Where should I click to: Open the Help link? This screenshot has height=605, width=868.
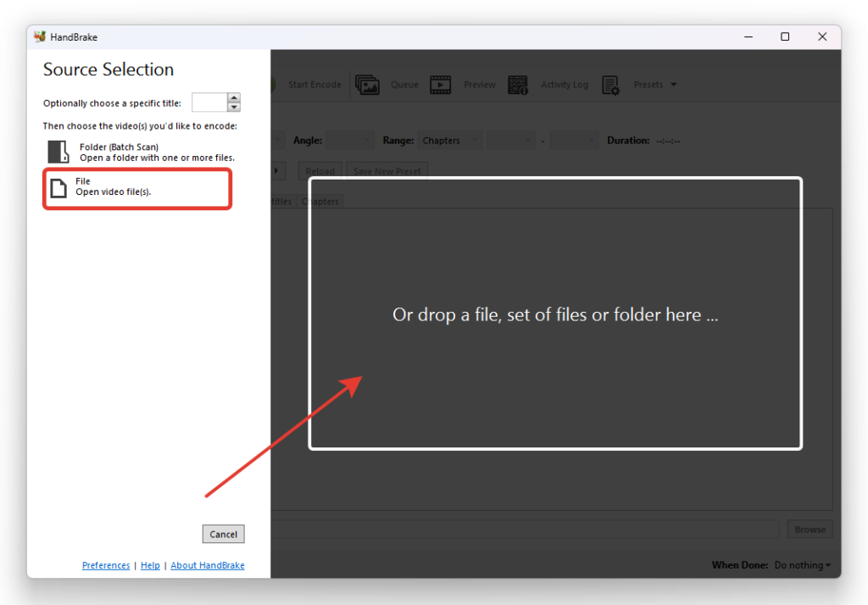click(x=150, y=565)
